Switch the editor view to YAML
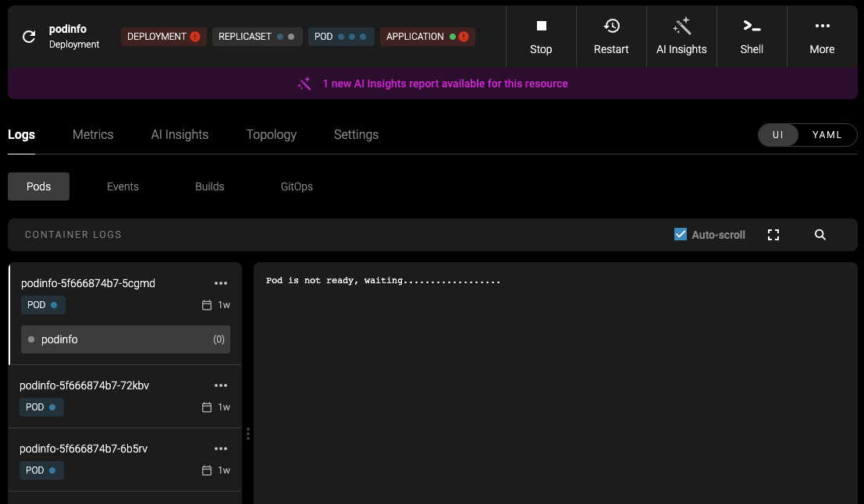 (827, 134)
